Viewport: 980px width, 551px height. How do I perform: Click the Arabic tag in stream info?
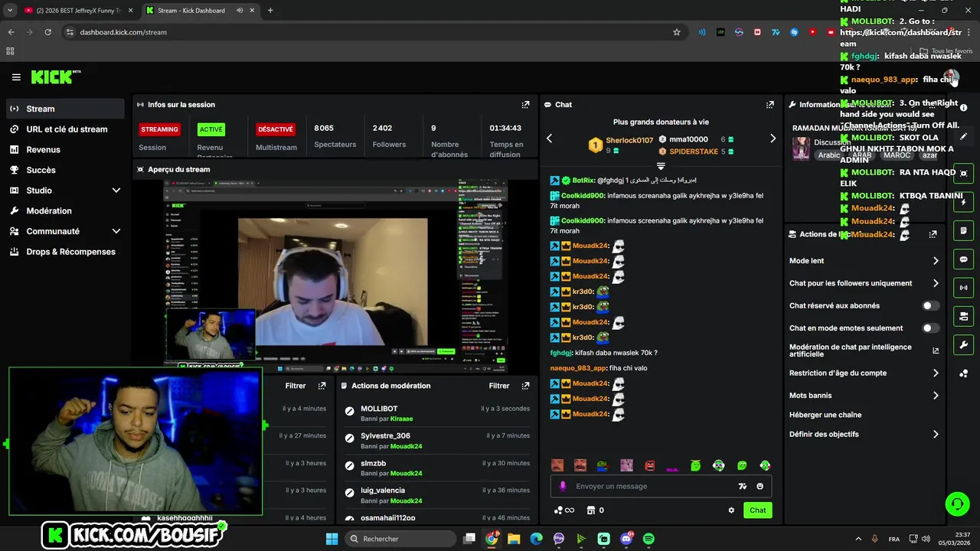point(829,155)
